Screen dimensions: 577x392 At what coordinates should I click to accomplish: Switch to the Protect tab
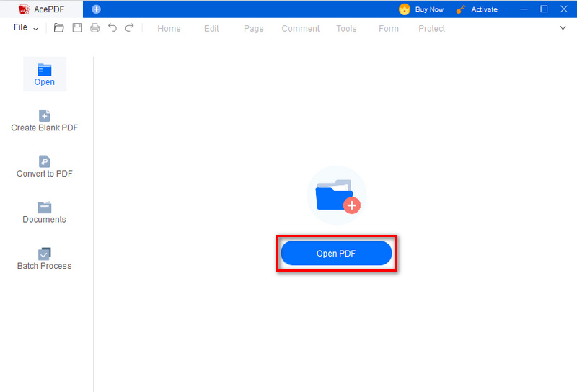431,29
